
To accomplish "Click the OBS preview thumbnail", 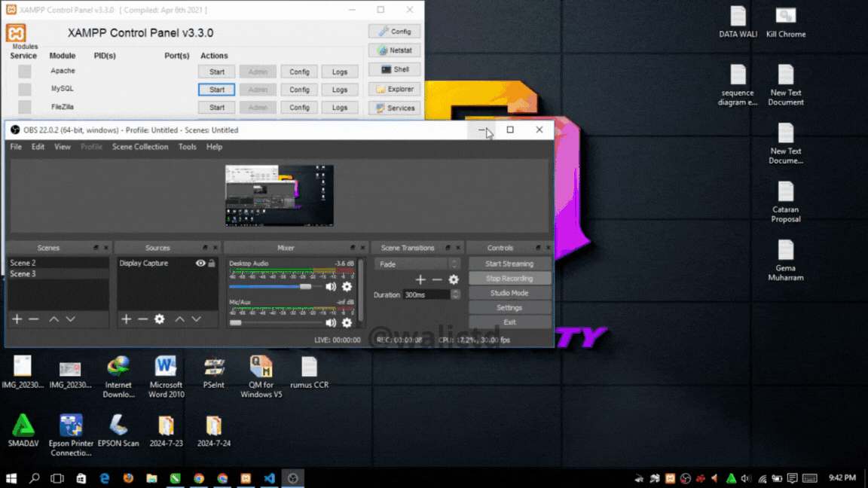I will (x=279, y=195).
